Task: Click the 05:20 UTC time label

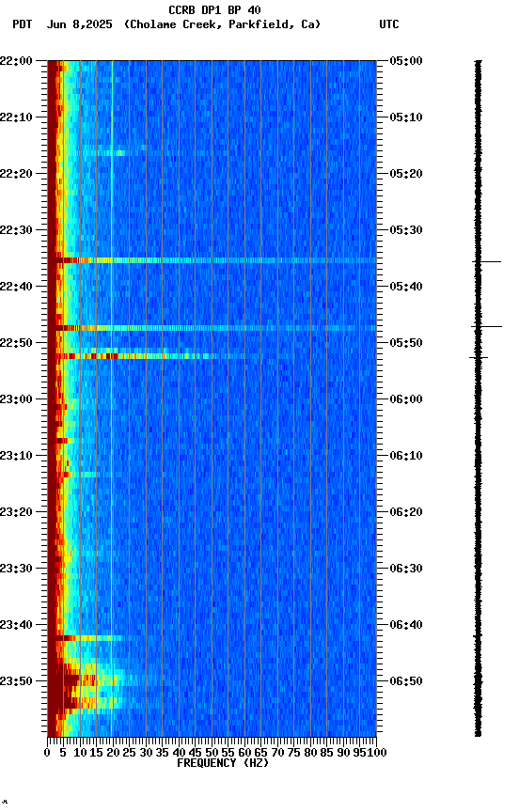Action: point(406,174)
